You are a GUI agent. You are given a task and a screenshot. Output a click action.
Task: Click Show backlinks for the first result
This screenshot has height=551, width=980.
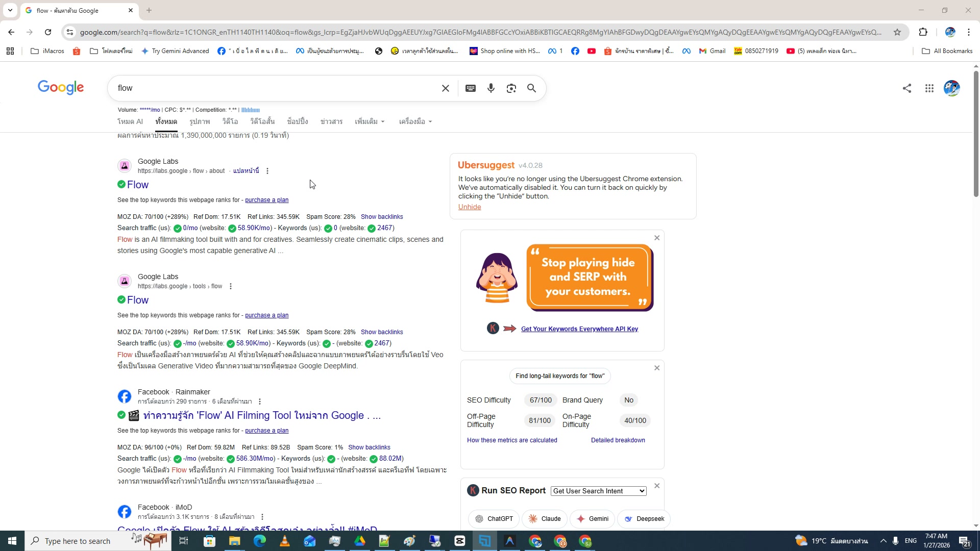tap(382, 216)
